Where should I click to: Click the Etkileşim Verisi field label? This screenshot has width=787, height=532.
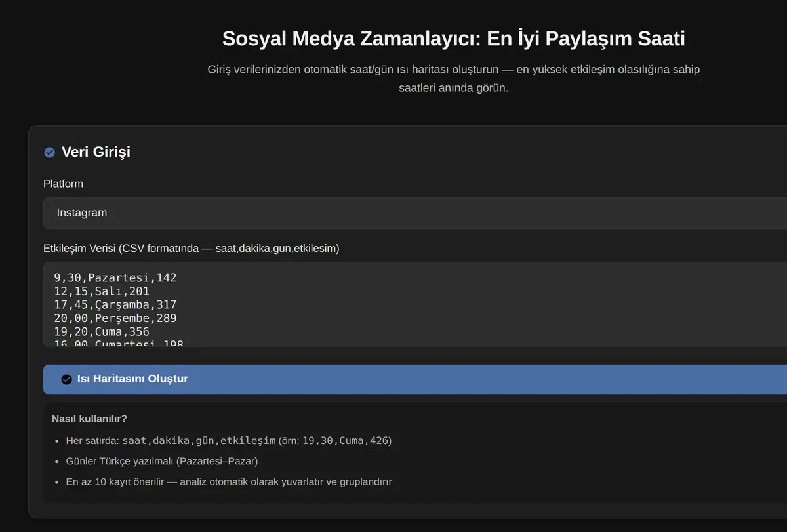pos(192,249)
